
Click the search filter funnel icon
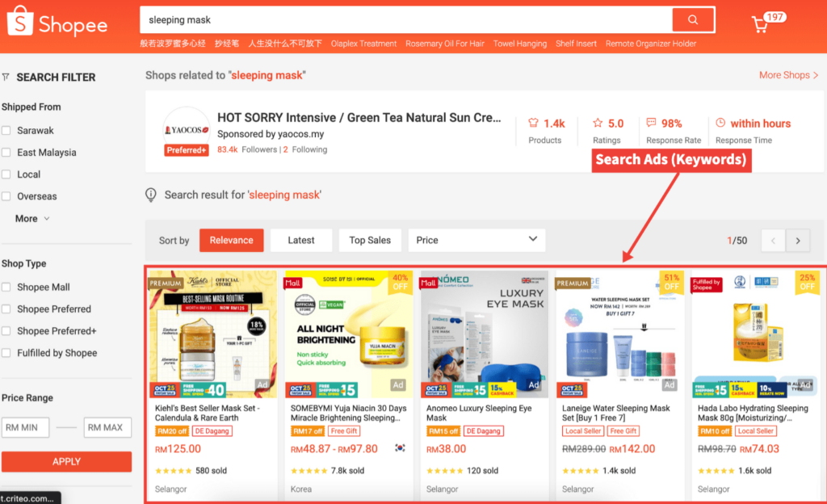pos(6,78)
